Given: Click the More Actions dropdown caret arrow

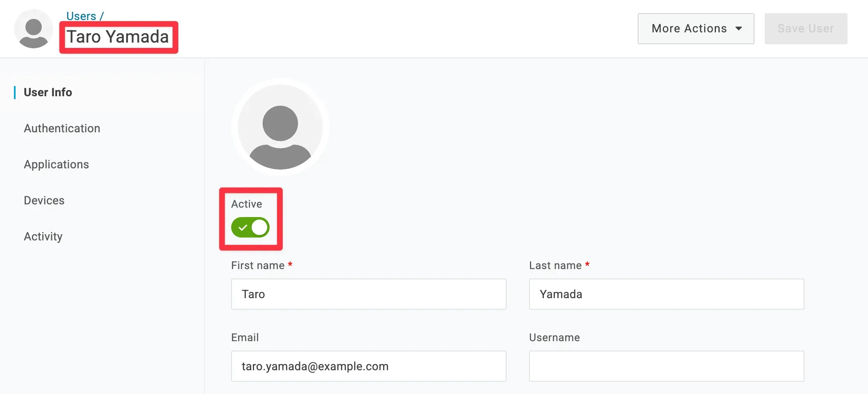Looking at the screenshot, I should click(x=738, y=29).
